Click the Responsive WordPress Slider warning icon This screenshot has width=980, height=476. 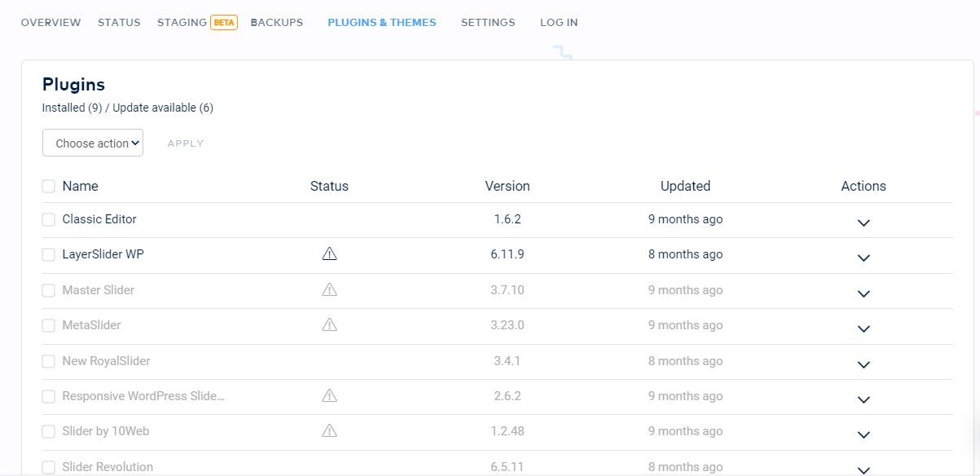[x=329, y=396]
